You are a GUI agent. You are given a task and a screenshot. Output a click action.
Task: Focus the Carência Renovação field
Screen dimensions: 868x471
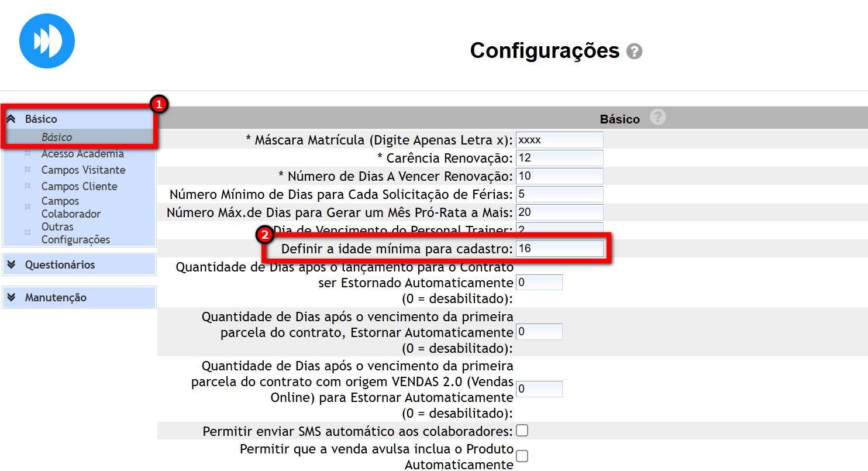click(x=559, y=158)
